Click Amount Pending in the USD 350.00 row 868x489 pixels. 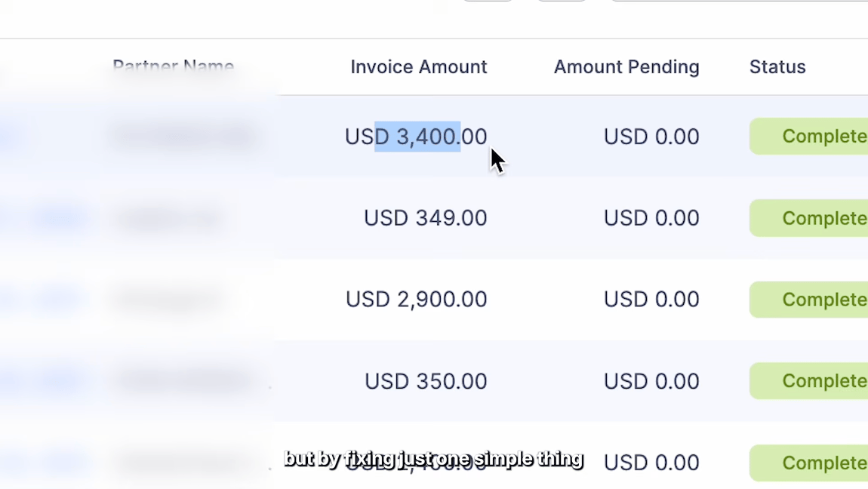point(651,381)
